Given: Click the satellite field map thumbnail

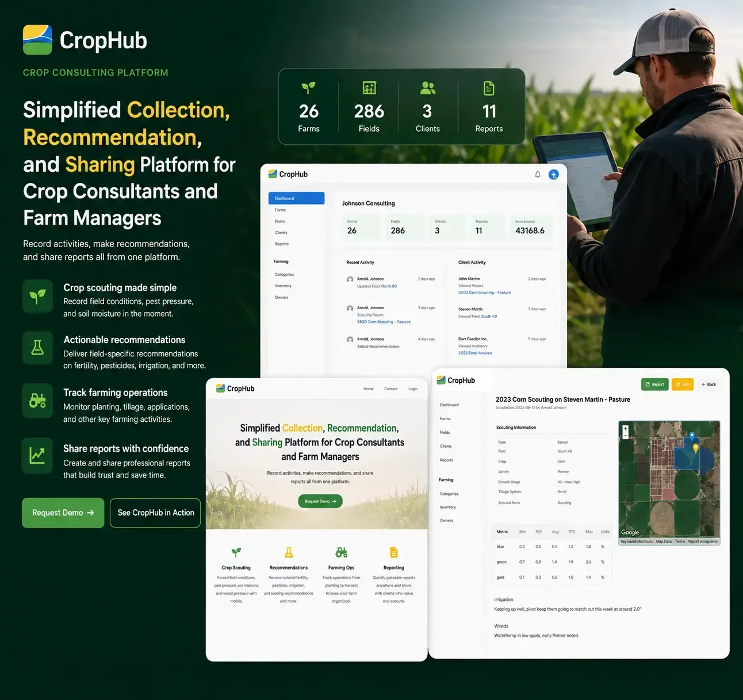Looking at the screenshot, I should tap(669, 483).
